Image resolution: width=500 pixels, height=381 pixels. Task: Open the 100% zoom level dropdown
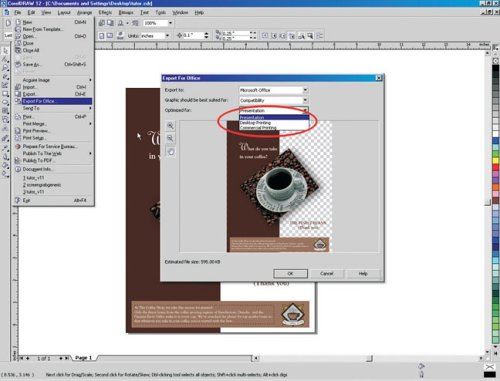pyautogui.click(x=170, y=23)
